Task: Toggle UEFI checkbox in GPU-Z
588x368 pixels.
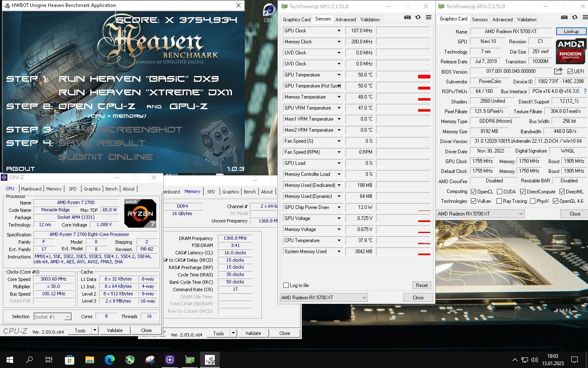Action: point(570,71)
